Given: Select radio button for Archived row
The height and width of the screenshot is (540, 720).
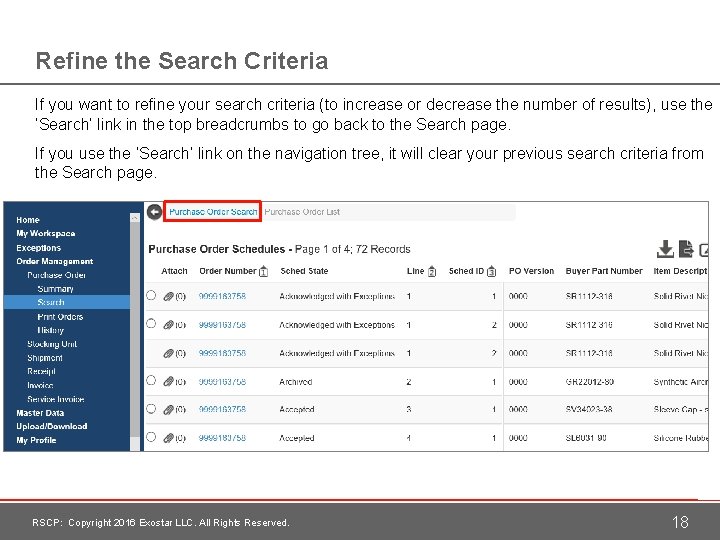Looking at the screenshot, I should pos(151,380).
